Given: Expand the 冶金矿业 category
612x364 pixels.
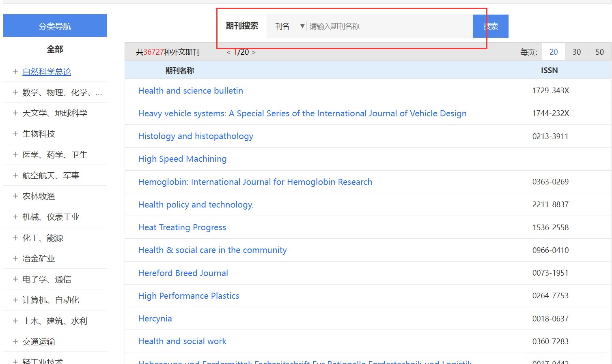Looking at the screenshot, I should [15, 259].
